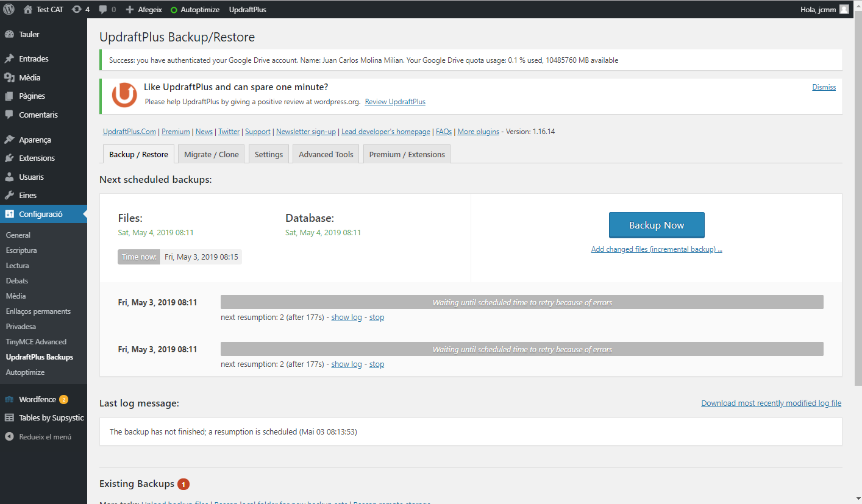Click the UpdraftPlus orange logo
Screen dimensions: 862x504
pyautogui.click(x=124, y=95)
